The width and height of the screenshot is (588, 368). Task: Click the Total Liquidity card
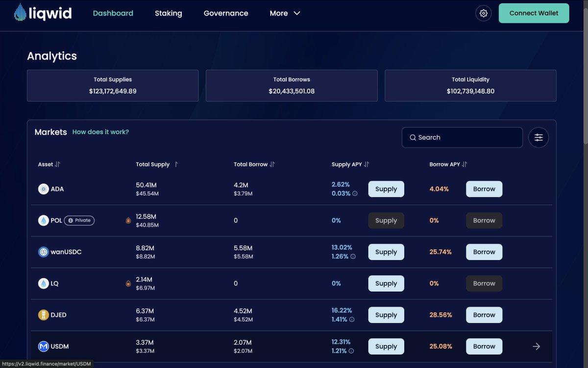[470, 85]
